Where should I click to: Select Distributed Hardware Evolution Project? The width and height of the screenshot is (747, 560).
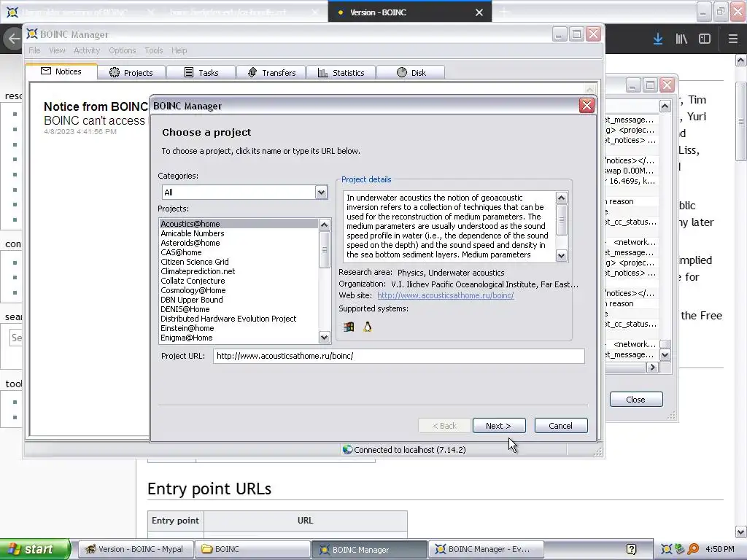(239, 319)
